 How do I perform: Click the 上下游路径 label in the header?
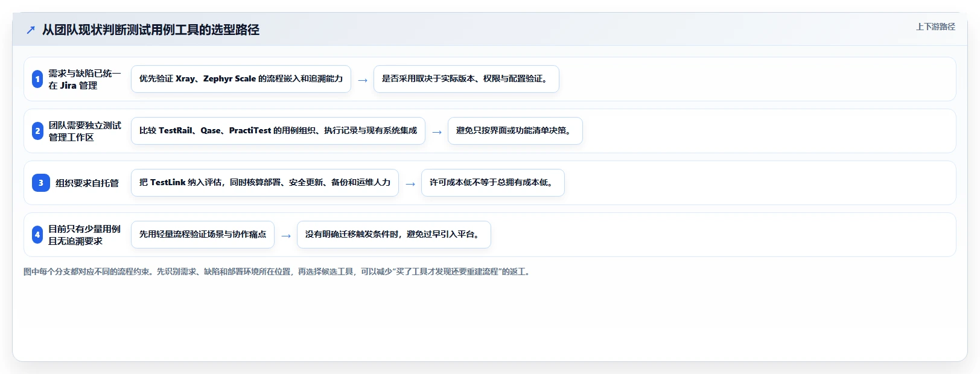pos(935,27)
